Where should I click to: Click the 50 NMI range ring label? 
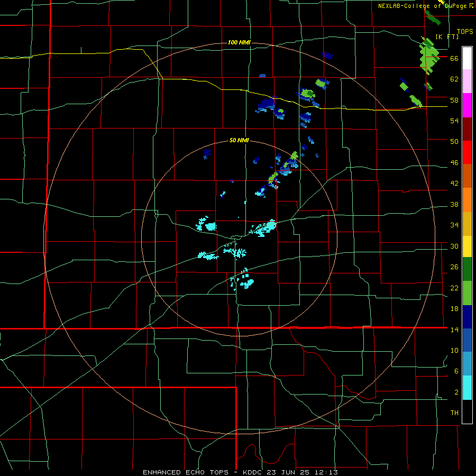(x=239, y=140)
